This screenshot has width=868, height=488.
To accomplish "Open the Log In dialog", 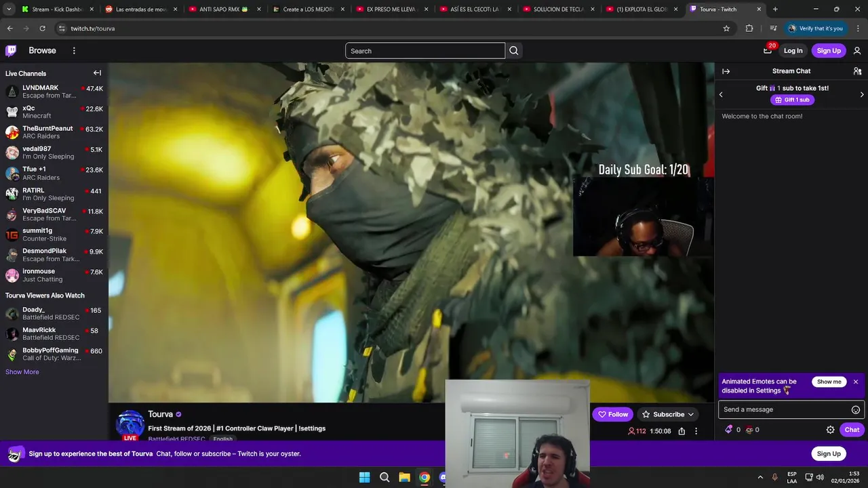I will click(x=793, y=51).
